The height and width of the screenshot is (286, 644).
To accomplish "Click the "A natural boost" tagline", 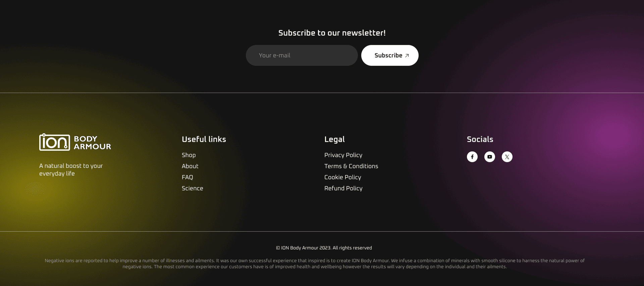I will [x=71, y=170].
